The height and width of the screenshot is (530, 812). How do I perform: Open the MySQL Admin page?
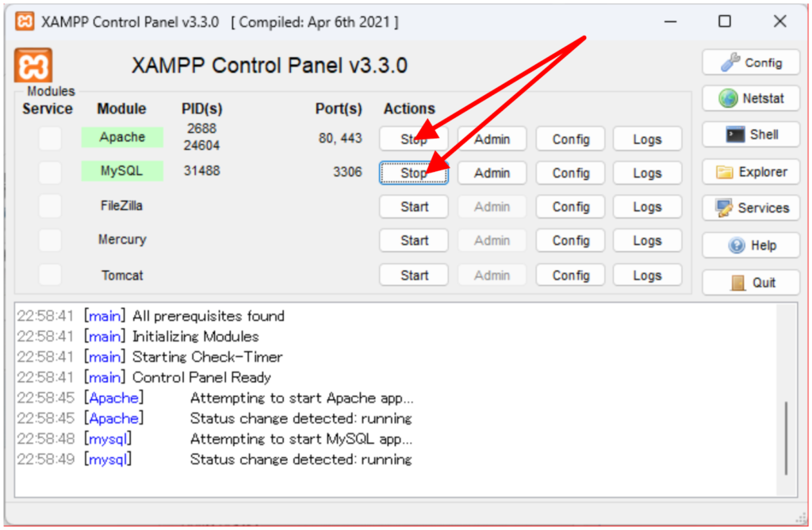tap(492, 173)
